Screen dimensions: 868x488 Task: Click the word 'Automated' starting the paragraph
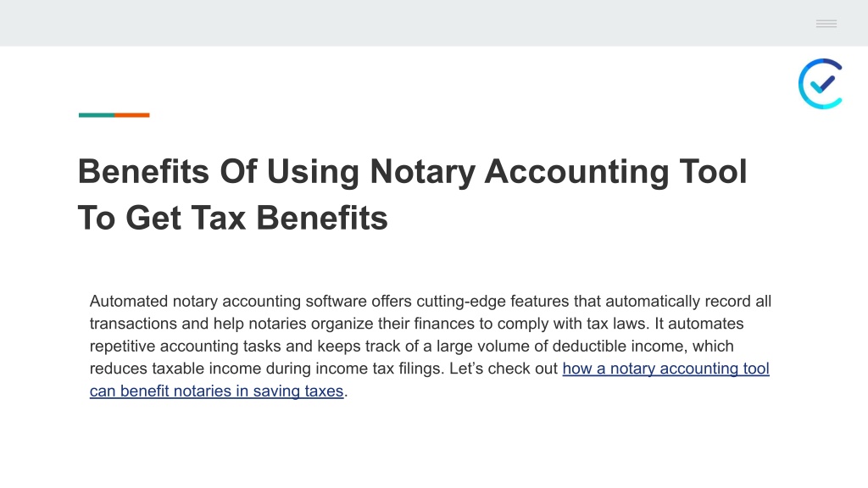coord(129,302)
